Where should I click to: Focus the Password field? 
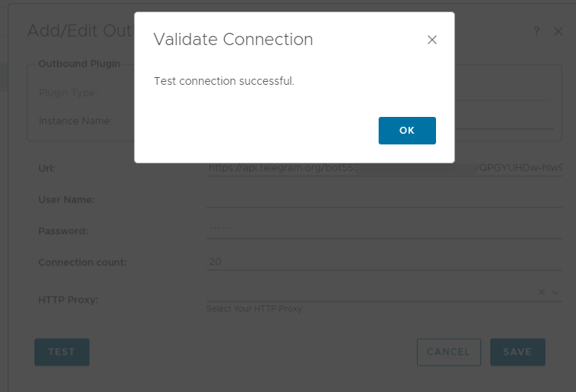click(x=382, y=230)
